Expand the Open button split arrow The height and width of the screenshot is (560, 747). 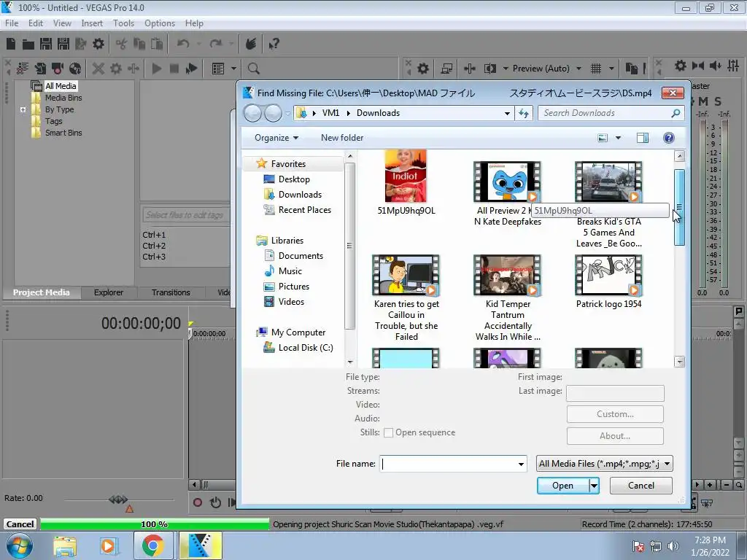coord(594,486)
